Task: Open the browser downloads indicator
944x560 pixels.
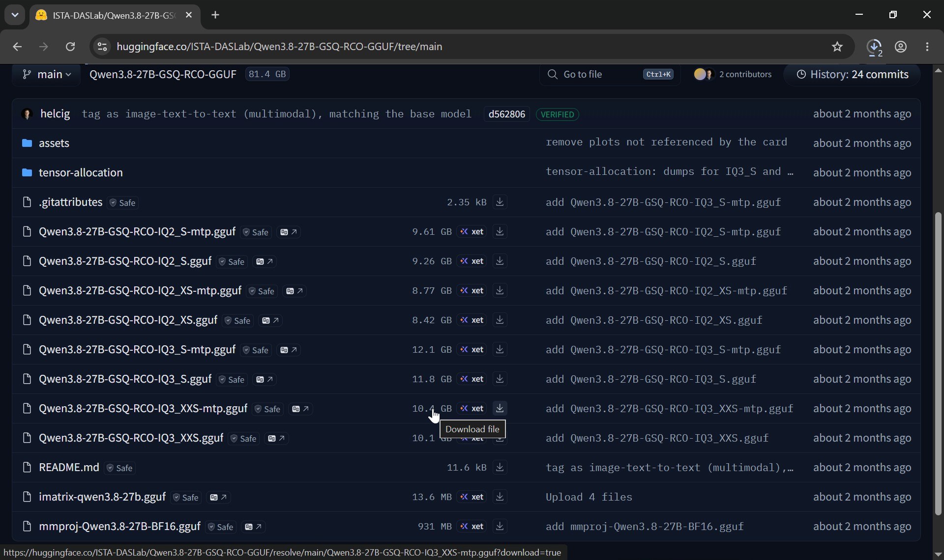Action: click(875, 47)
